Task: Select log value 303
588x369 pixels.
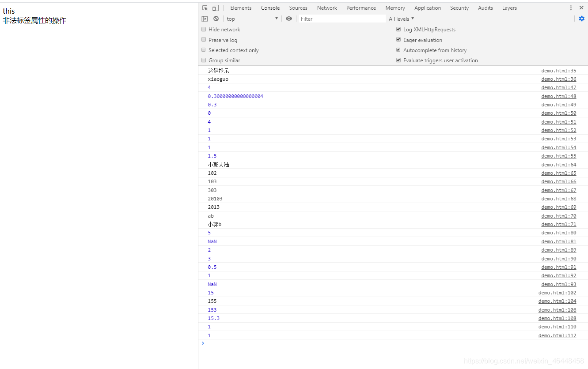Action: pos(212,190)
